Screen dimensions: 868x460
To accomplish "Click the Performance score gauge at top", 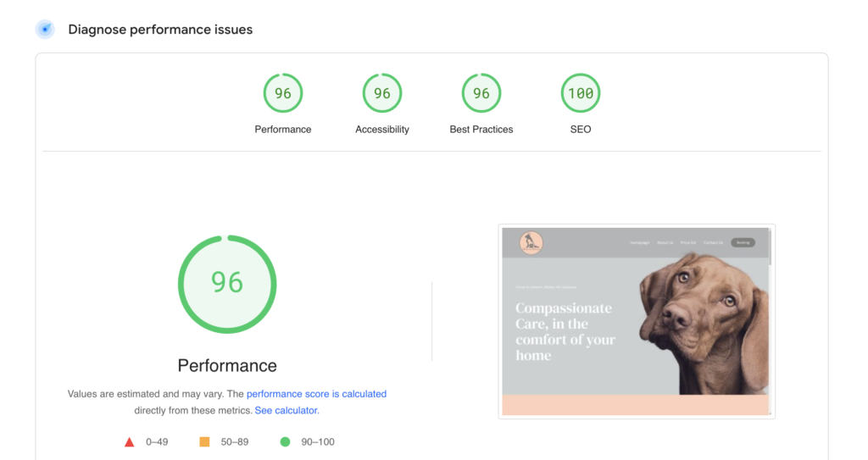I will pos(282,93).
